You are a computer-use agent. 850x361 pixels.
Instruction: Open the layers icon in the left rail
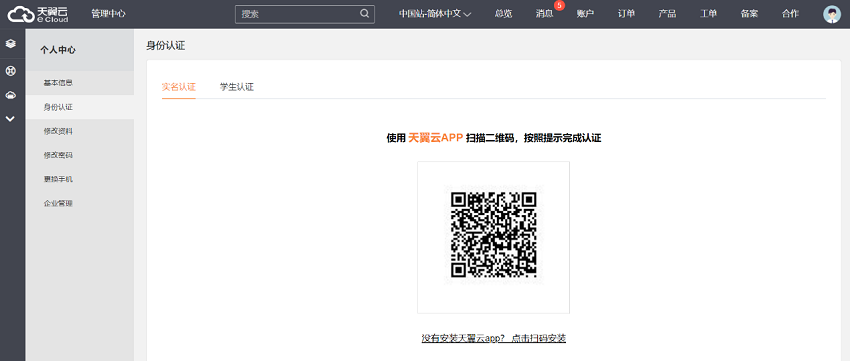click(x=10, y=43)
